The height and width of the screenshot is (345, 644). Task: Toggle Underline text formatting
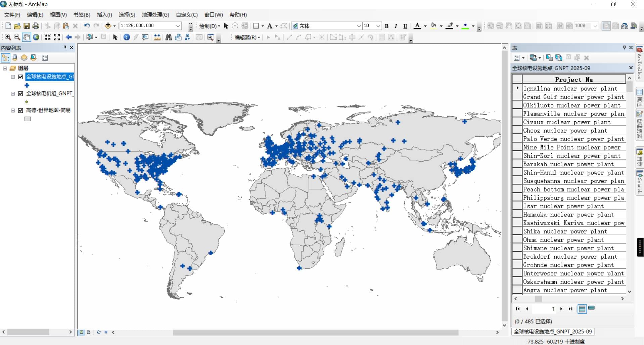coord(405,26)
